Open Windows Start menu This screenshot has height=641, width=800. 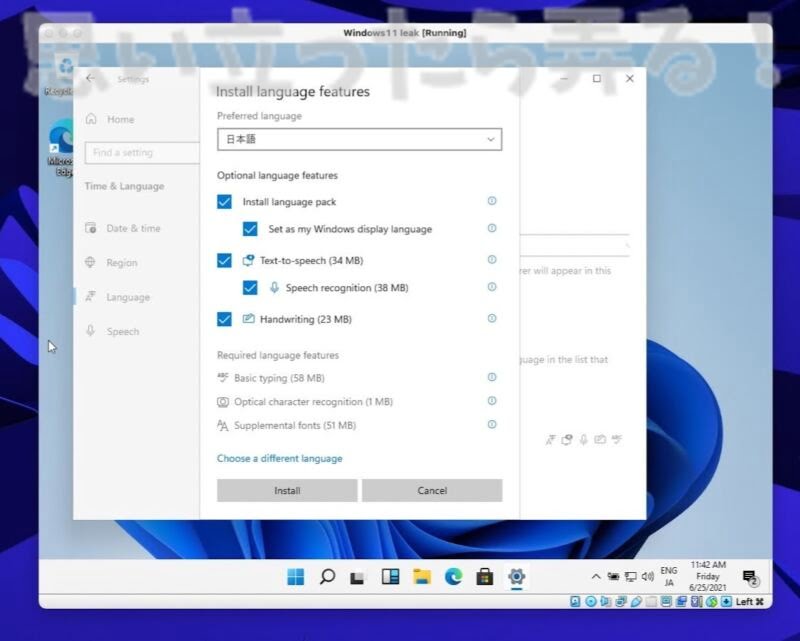(295, 577)
